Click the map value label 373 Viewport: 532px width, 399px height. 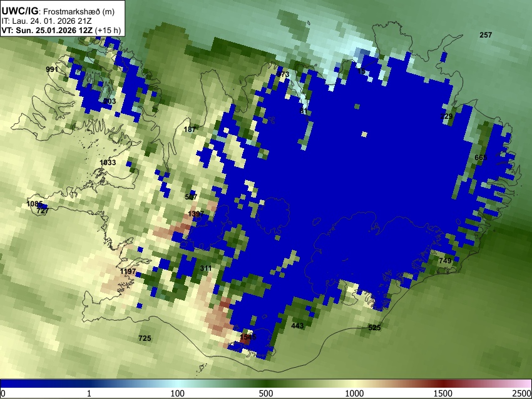283,74
